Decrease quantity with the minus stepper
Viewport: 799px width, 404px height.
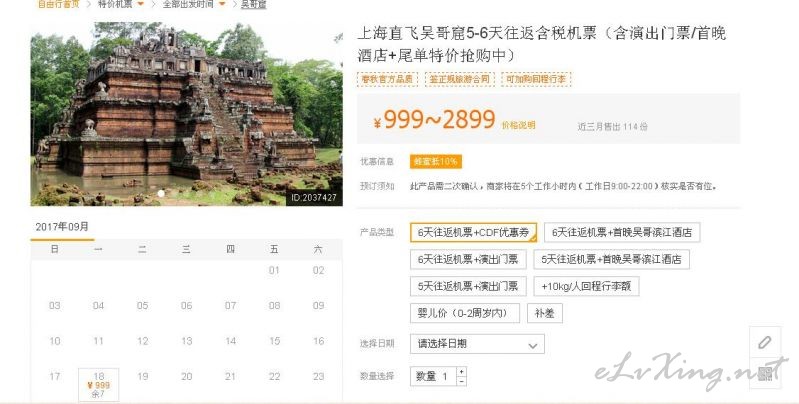point(461,381)
